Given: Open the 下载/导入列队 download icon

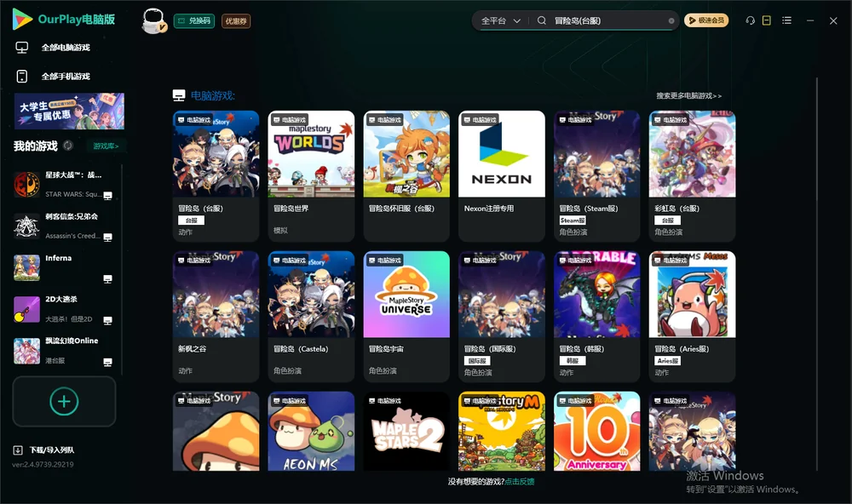Looking at the screenshot, I should tap(18, 450).
